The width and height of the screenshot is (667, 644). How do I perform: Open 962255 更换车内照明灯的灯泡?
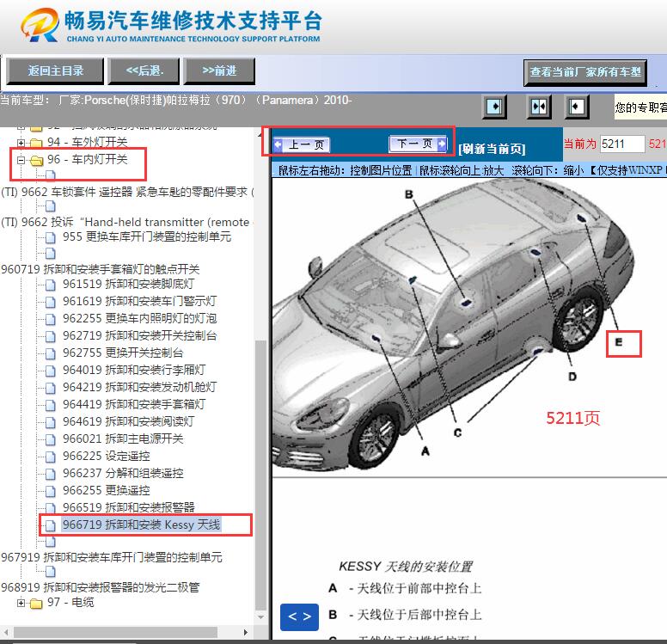point(139,318)
